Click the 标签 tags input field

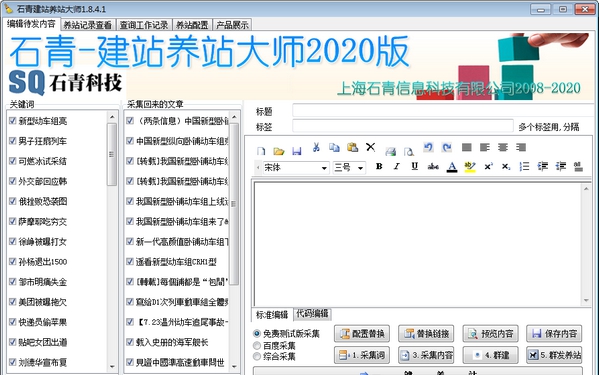pos(403,126)
